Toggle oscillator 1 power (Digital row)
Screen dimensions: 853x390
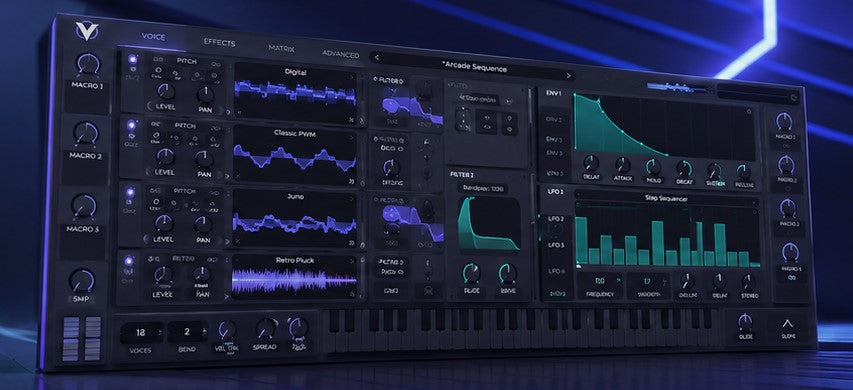coord(132,59)
